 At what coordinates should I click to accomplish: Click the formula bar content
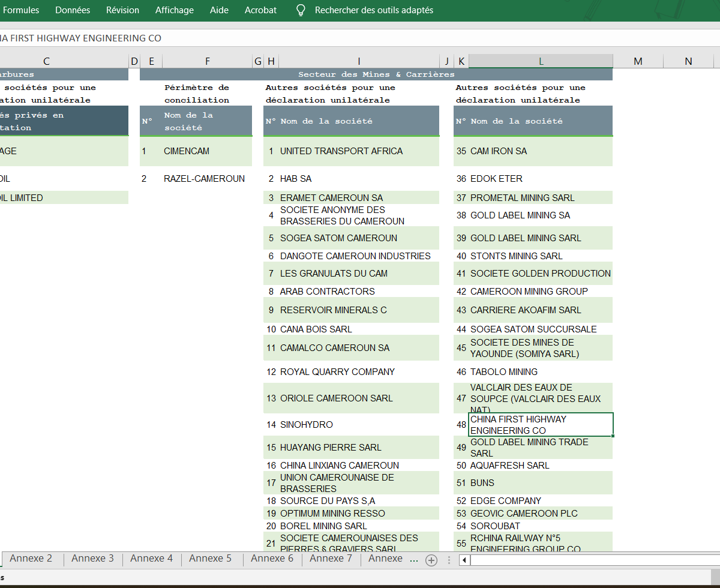coord(360,38)
